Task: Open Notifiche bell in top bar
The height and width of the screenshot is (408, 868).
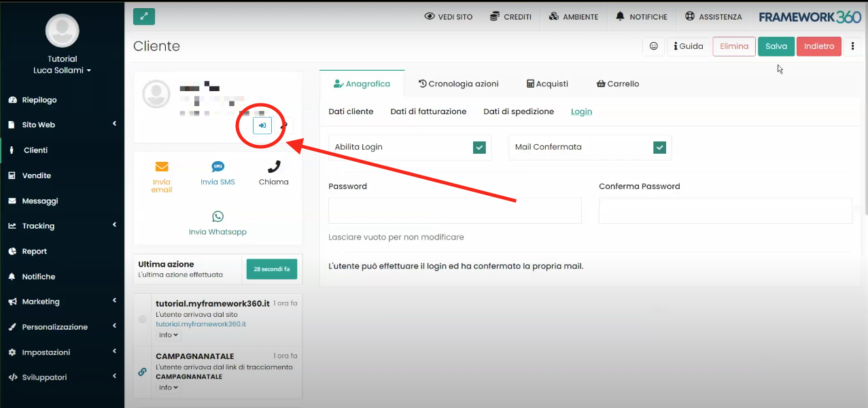Action: click(642, 17)
